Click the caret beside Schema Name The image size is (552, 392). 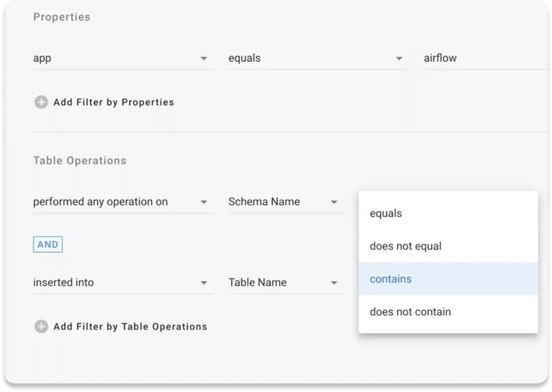click(x=334, y=202)
